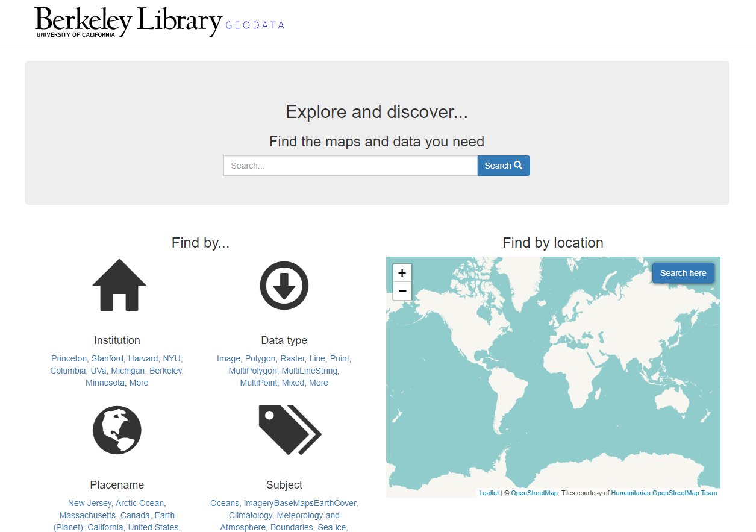Zoom in on the map with plus button
756x532 pixels.
402,273
